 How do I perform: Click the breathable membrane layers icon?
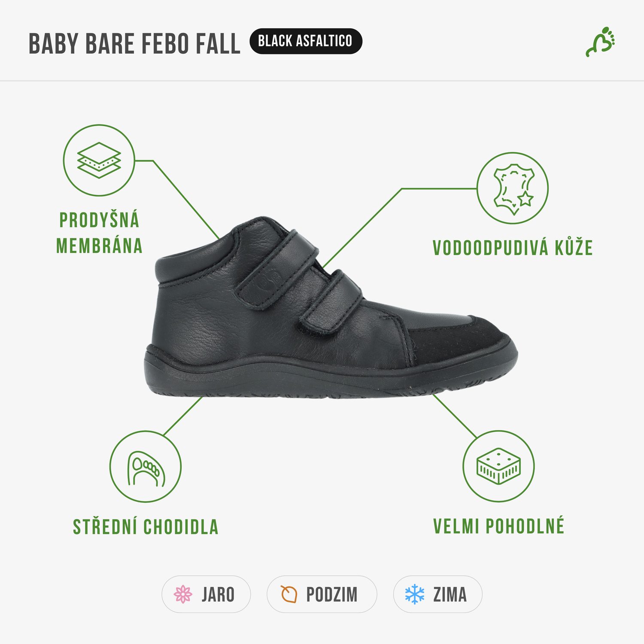[x=99, y=160]
